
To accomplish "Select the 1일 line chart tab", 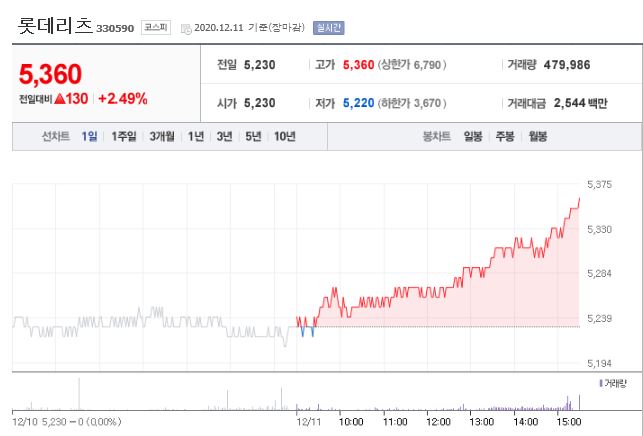I will click(89, 136).
